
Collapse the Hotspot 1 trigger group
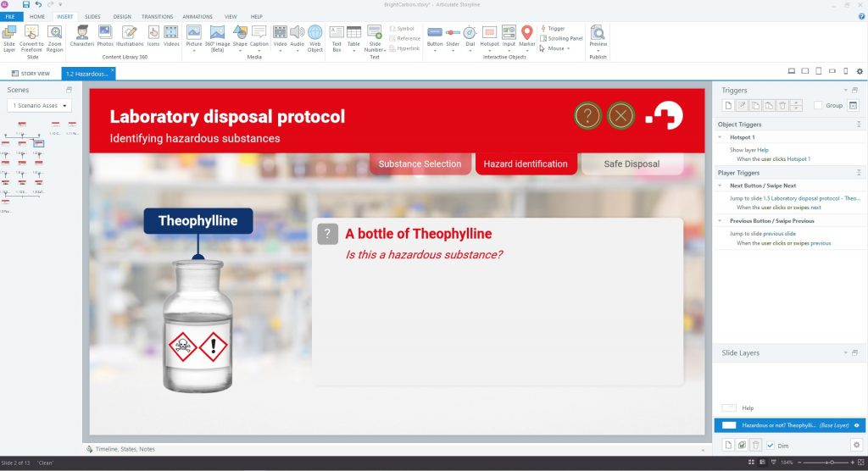721,137
